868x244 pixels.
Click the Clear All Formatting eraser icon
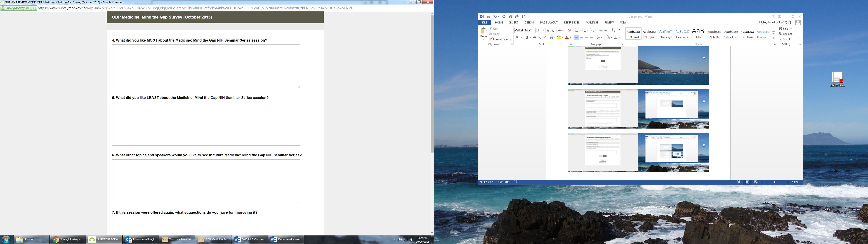click(569, 30)
